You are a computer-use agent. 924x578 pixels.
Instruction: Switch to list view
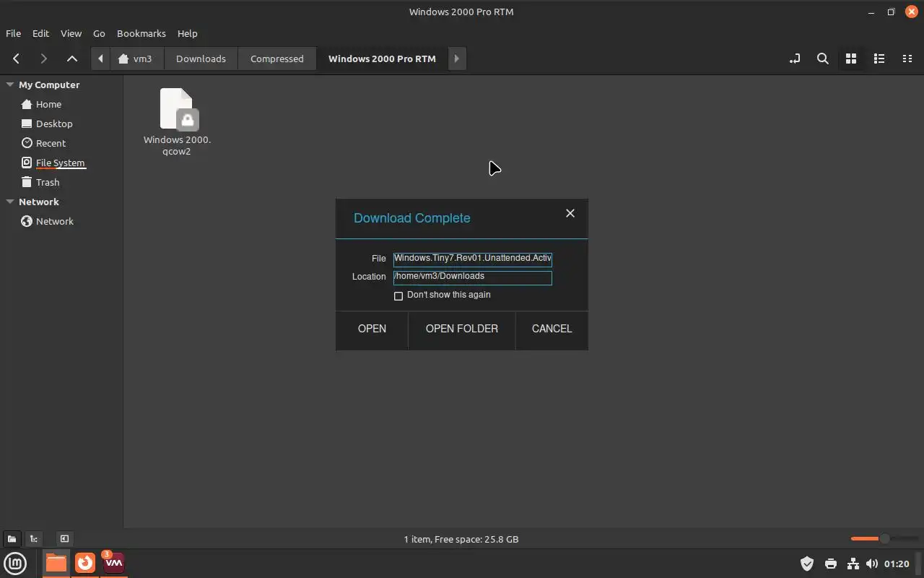click(879, 59)
